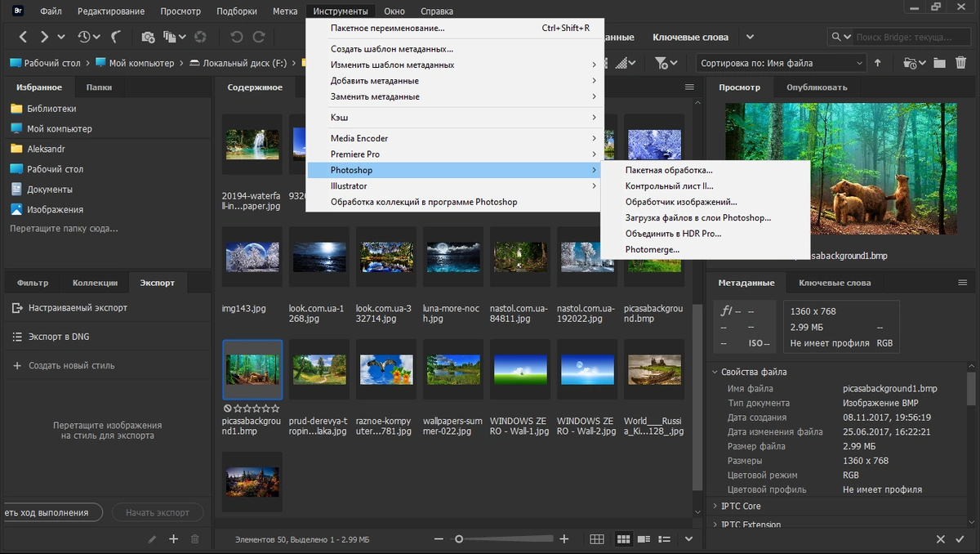
Task: Open the Illustrator submenu
Action: [455, 185]
